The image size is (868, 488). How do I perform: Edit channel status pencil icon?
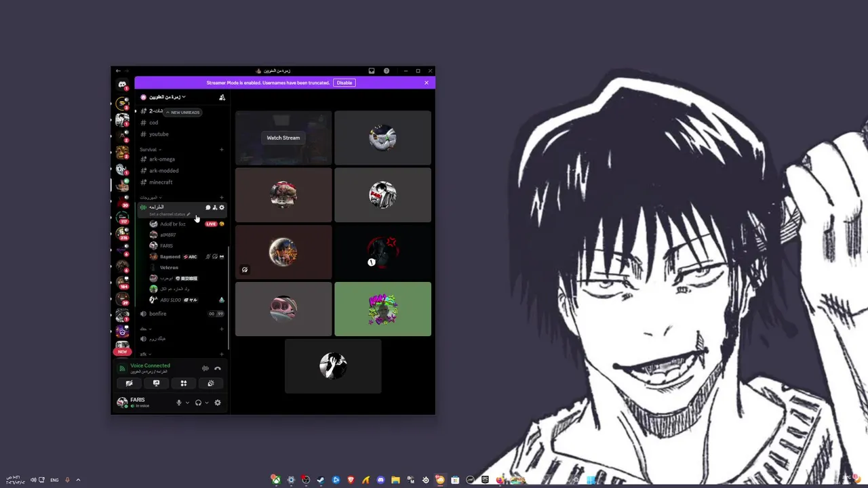coord(189,214)
